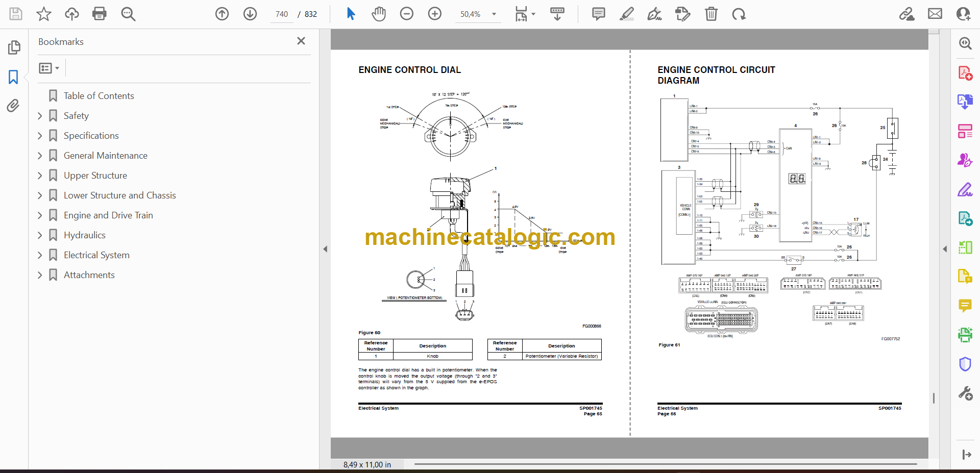Open the Upper Structure bookmark entry
980x473 pixels.
95,176
